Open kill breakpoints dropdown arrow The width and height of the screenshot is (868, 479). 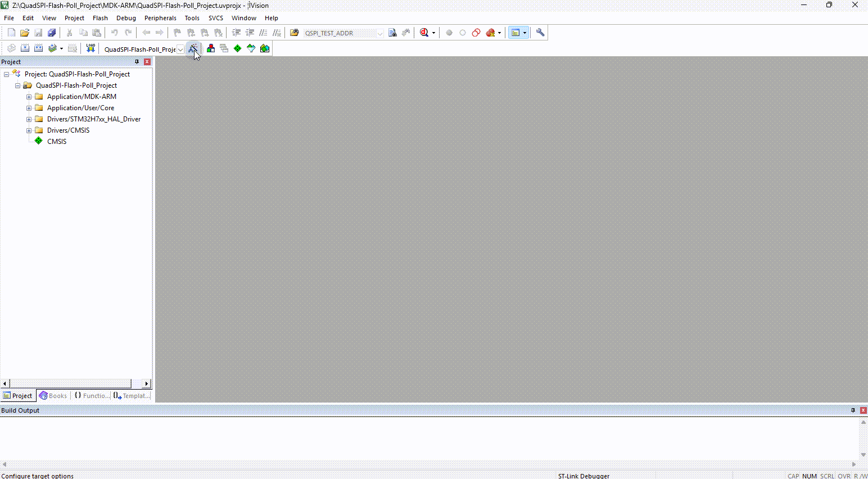click(x=499, y=33)
